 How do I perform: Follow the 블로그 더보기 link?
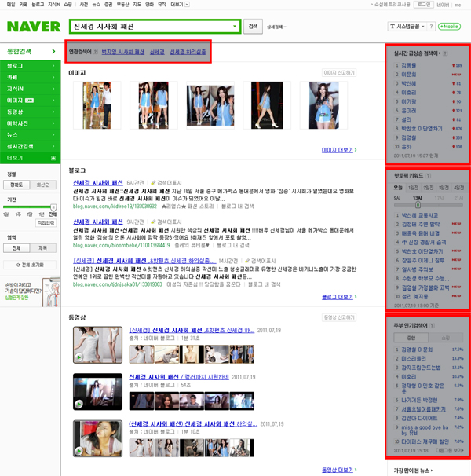pyautogui.click(x=339, y=297)
